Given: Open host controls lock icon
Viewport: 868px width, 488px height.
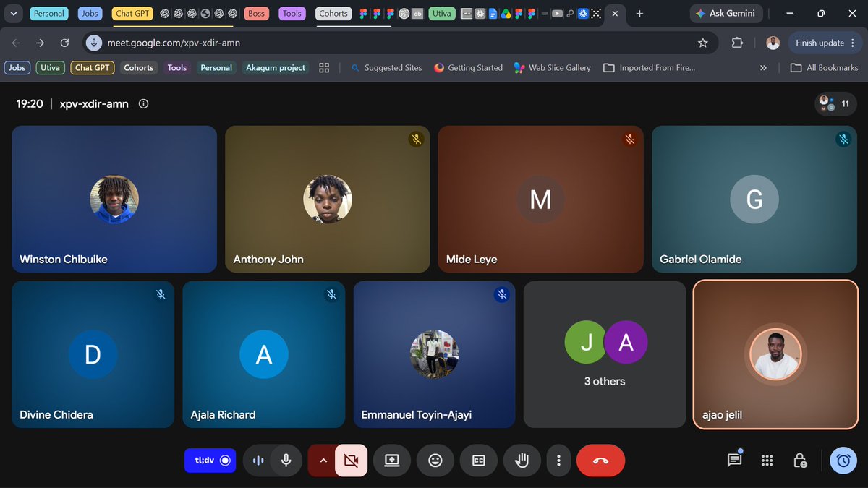Looking at the screenshot, I should pos(800,460).
